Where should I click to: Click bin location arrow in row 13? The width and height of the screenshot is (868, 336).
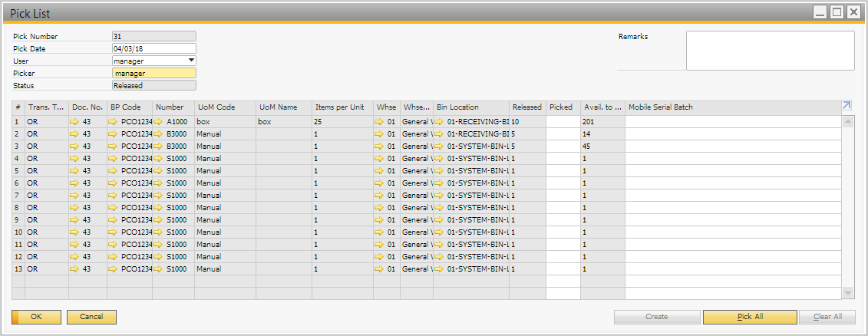tap(439, 269)
